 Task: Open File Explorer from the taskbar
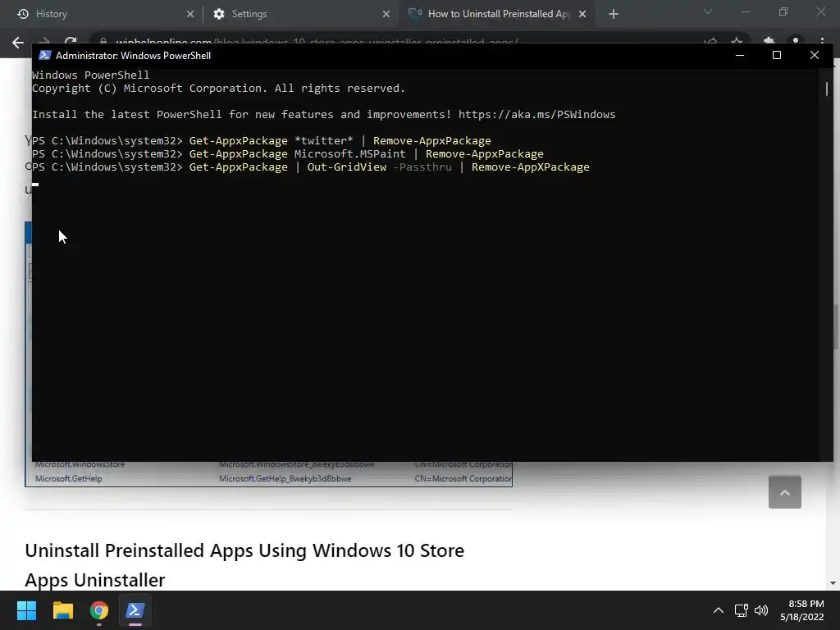62,610
